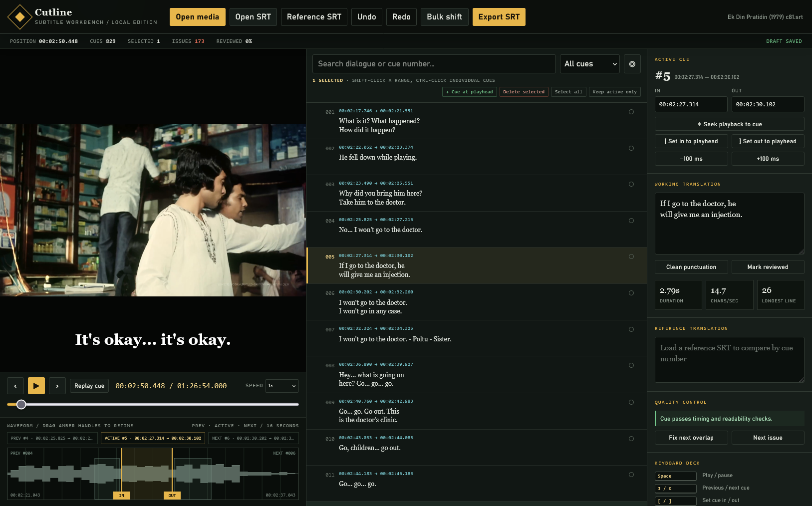Click the Space key in the keyboard deck
Image resolution: width=812 pixels, height=506 pixels.
[x=676, y=476]
